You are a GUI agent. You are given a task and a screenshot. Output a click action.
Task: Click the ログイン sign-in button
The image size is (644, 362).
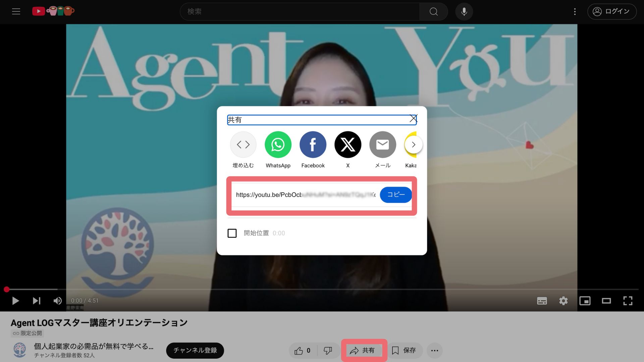(x=612, y=11)
